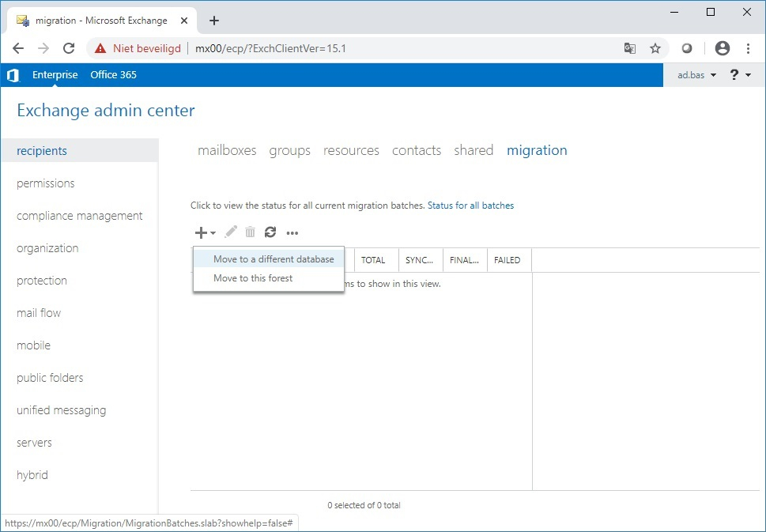This screenshot has width=766, height=532.
Task: Switch to the contacts tab
Action: tap(417, 150)
